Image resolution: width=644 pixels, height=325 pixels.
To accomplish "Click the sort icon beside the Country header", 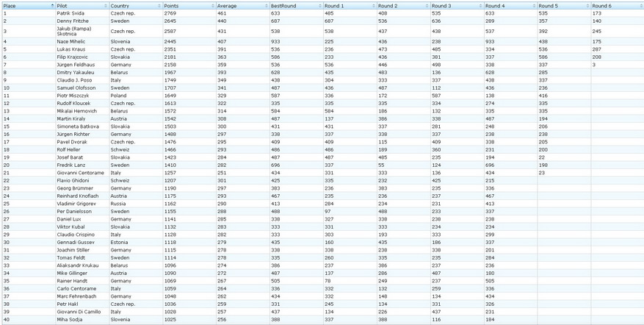I will click(159, 6).
